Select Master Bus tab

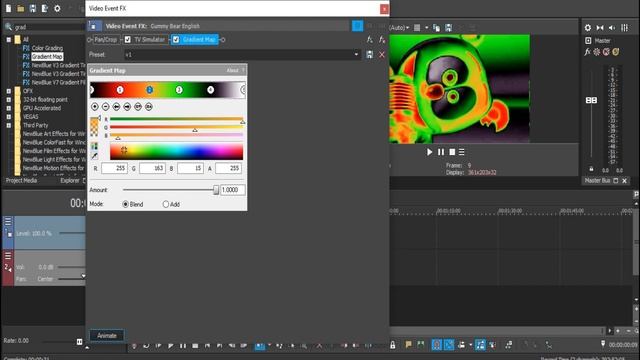tap(597, 180)
